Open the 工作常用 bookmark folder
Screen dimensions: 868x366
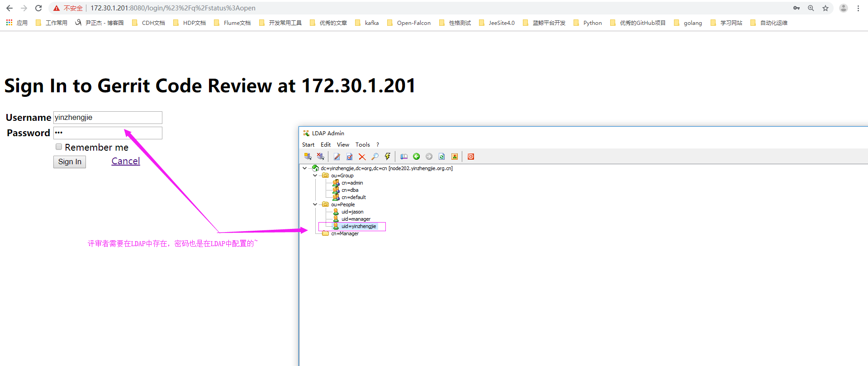point(52,23)
